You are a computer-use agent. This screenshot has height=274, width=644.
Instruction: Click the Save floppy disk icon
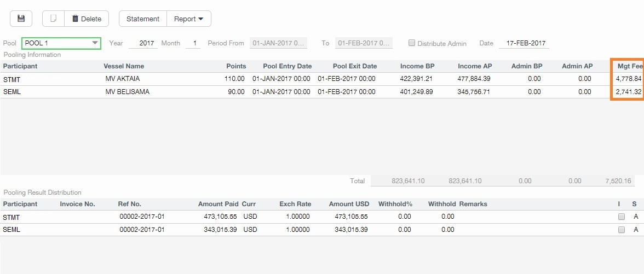coord(21,19)
